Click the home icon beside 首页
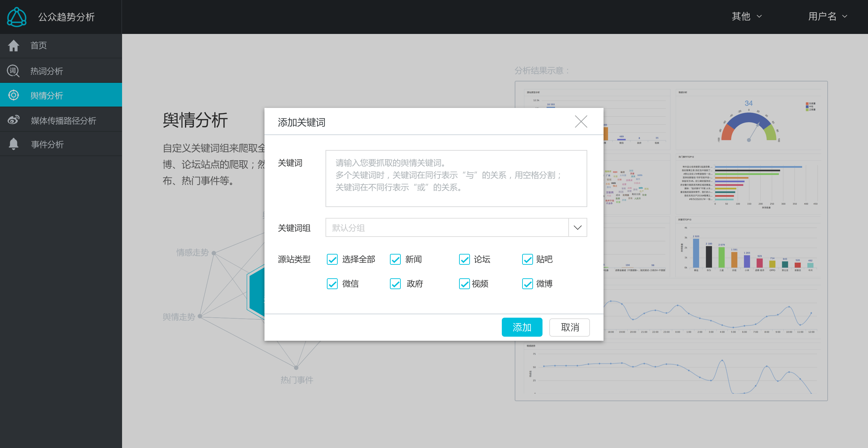 pos(14,45)
